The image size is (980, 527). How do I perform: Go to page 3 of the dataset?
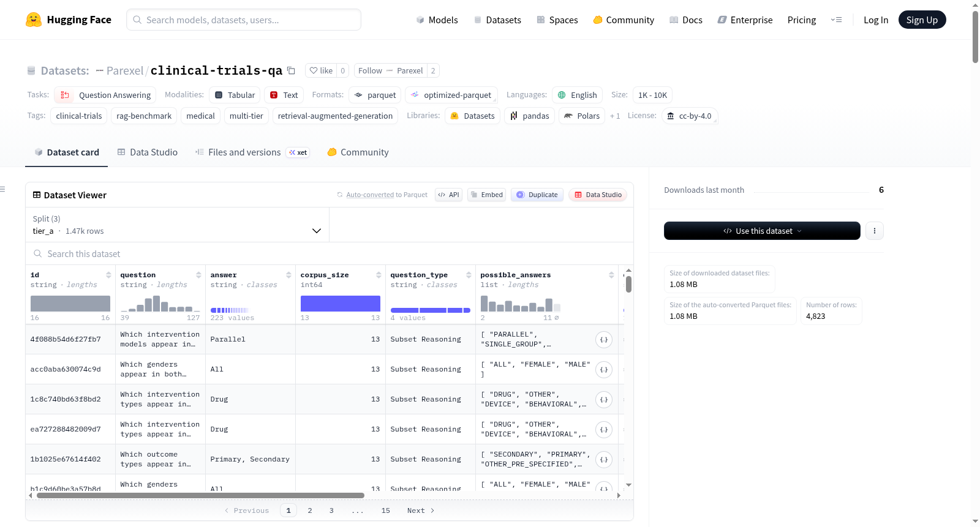click(331, 510)
